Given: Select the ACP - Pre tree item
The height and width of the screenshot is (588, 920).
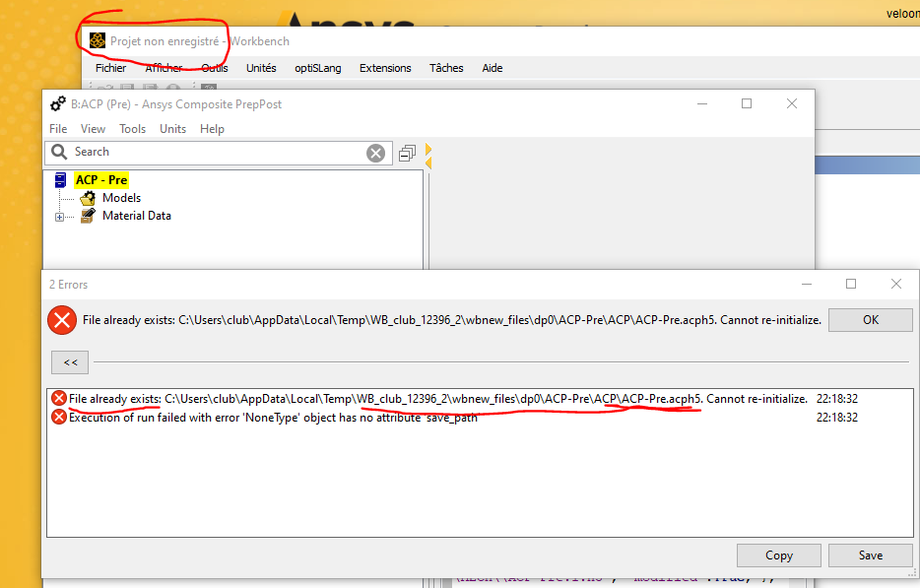Looking at the screenshot, I should pos(101,180).
